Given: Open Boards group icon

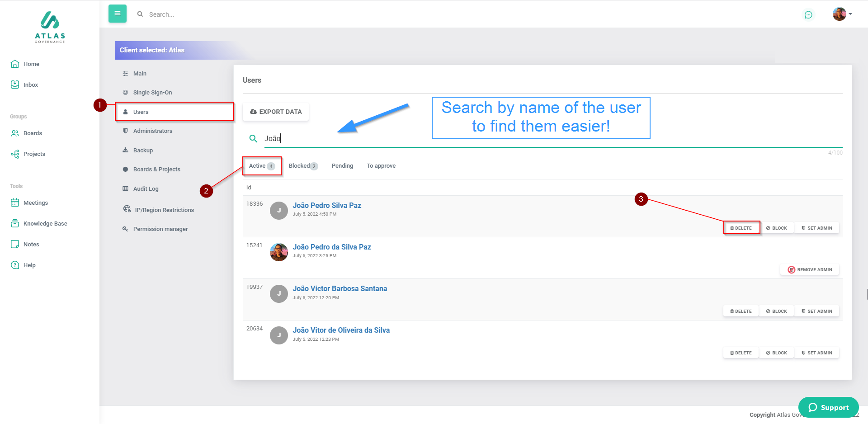Looking at the screenshot, I should [x=15, y=133].
